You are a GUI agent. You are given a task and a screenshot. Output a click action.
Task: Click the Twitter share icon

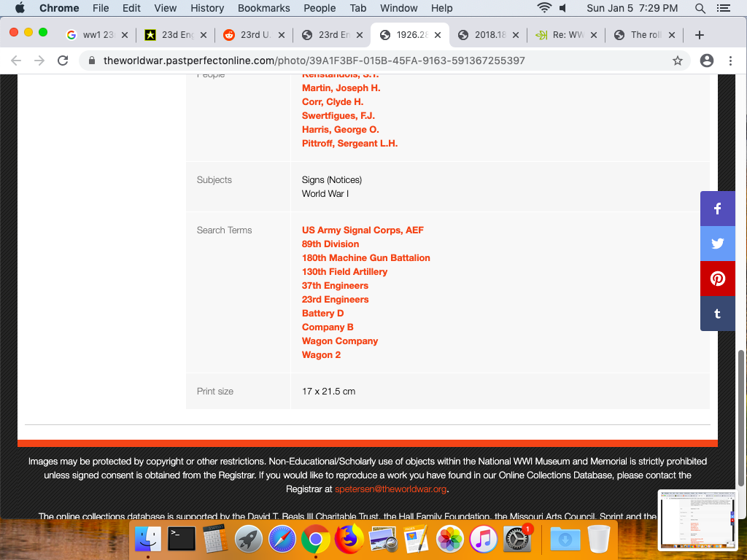718,244
